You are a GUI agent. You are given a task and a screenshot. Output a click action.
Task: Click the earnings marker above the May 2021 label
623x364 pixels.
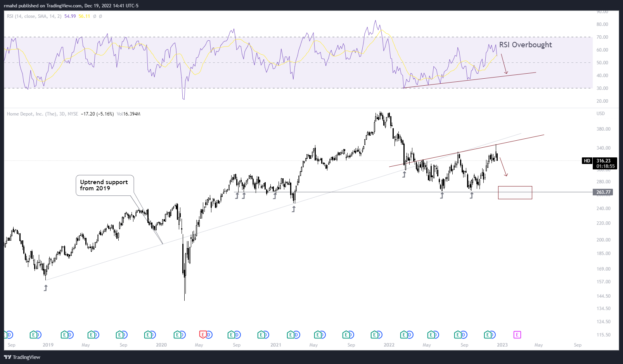[318, 335]
